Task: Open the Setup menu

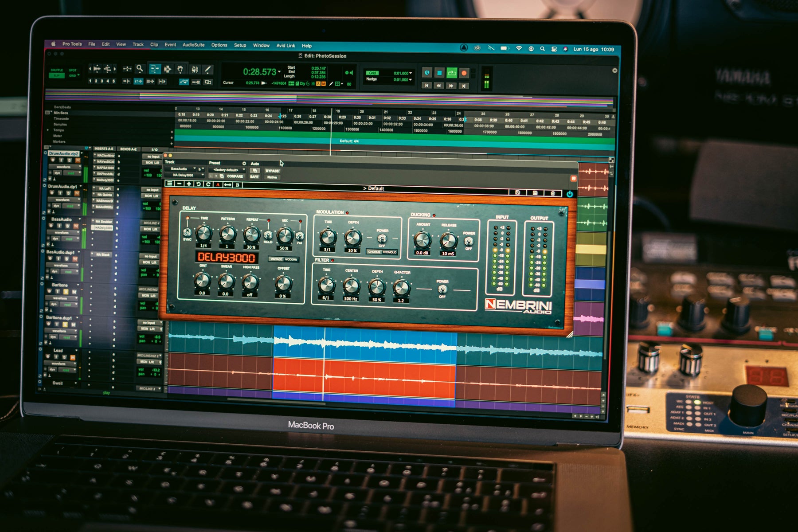Action: 240,45
